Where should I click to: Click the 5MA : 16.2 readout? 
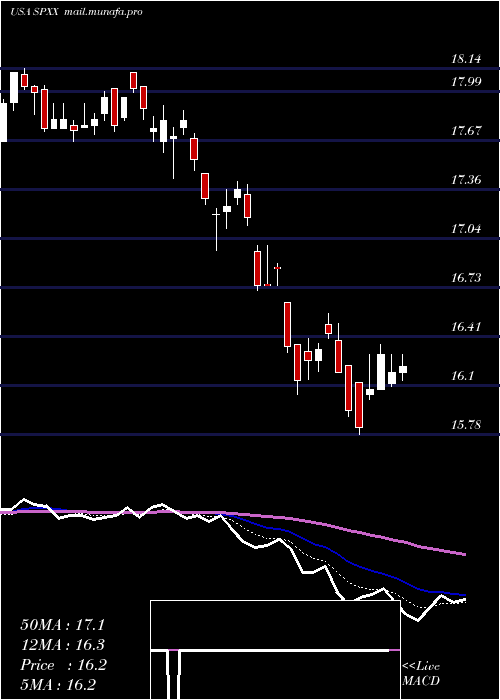[x=58, y=685]
